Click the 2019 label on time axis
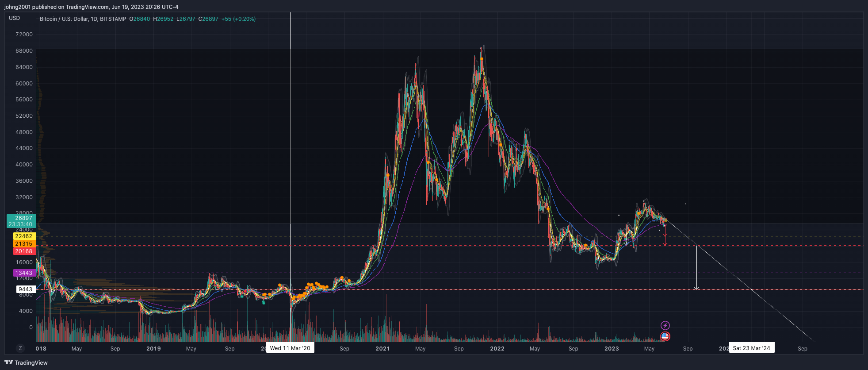The image size is (868, 370). (153, 349)
